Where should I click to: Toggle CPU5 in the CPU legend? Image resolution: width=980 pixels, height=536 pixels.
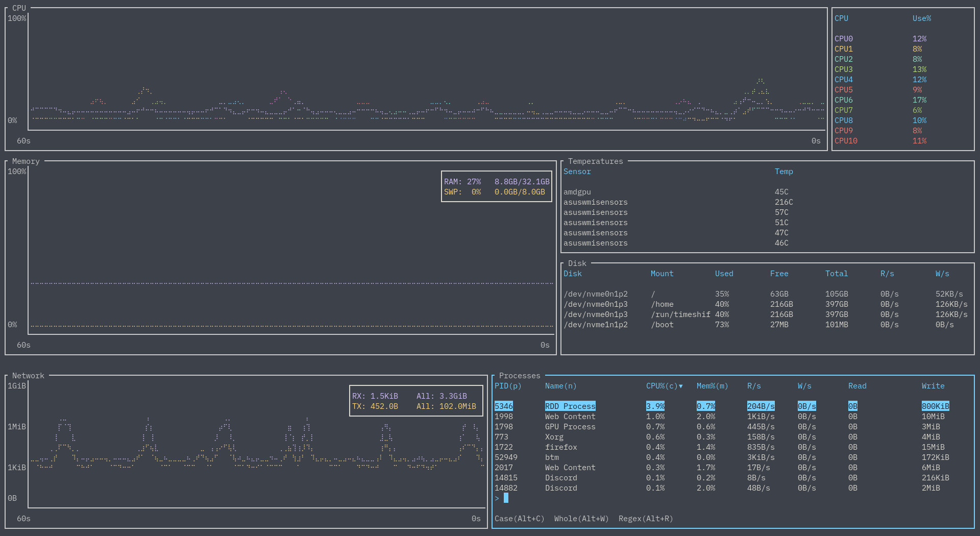pyautogui.click(x=903, y=90)
